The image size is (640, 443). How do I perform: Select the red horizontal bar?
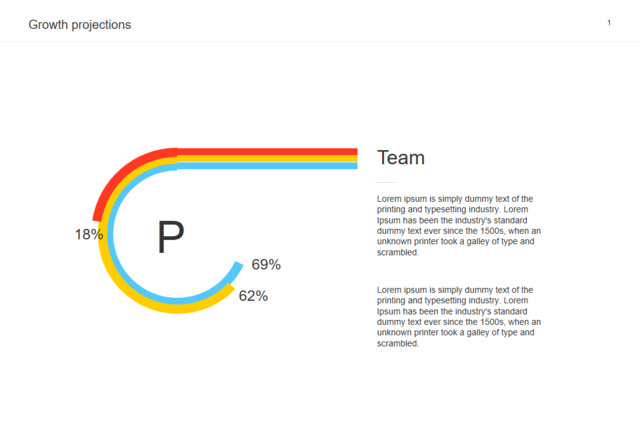[x=268, y=152]
